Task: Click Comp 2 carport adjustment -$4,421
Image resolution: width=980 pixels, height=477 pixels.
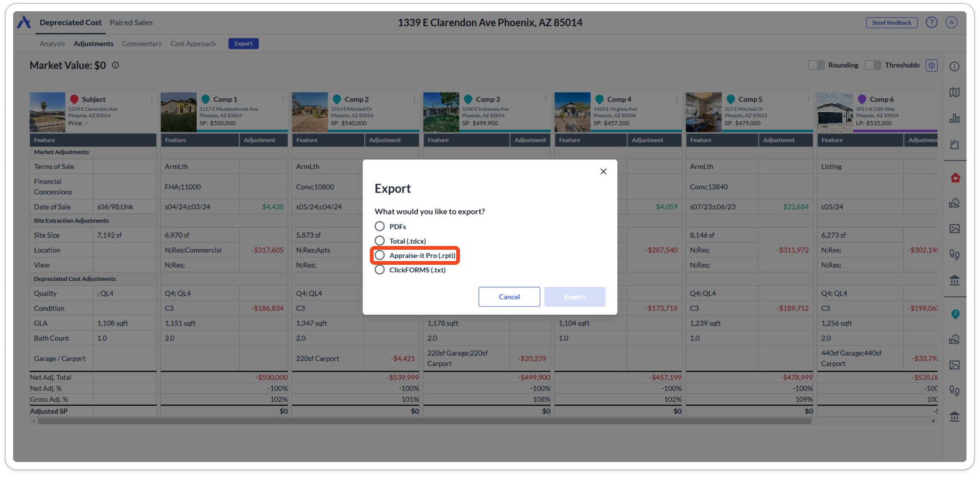Action: coord(403,359)
